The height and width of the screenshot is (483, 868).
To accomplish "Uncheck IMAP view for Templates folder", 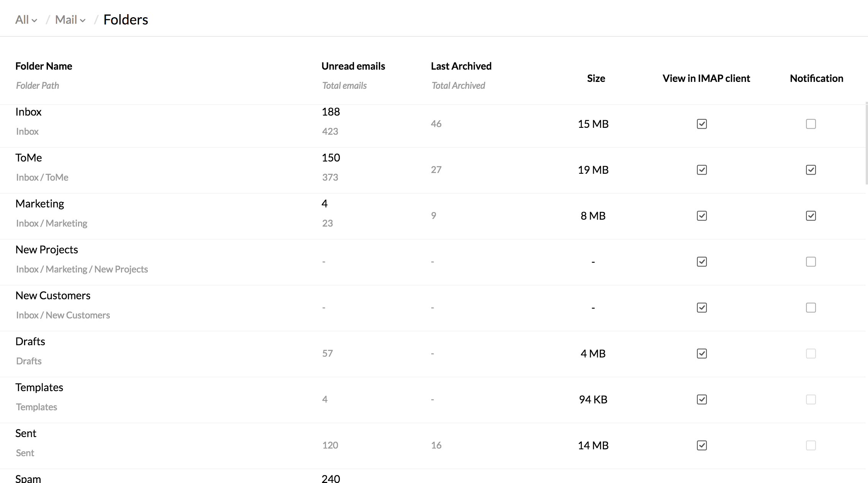I will 702,400.
